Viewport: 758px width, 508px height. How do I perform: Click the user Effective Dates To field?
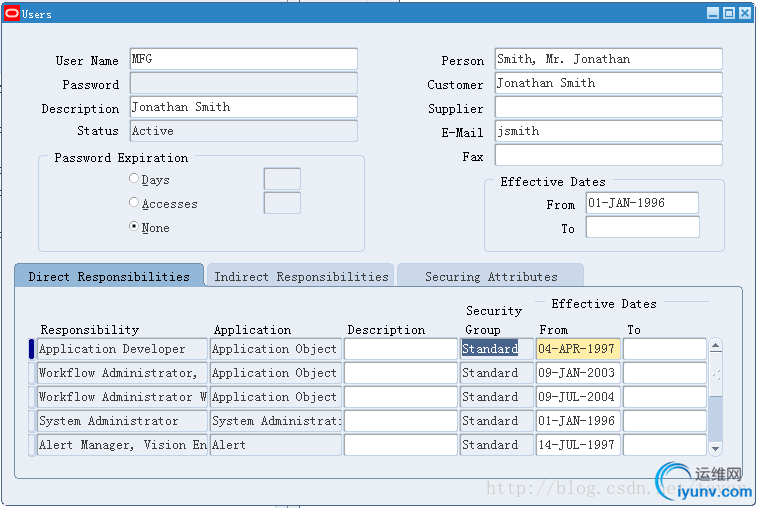click(642, 227)
